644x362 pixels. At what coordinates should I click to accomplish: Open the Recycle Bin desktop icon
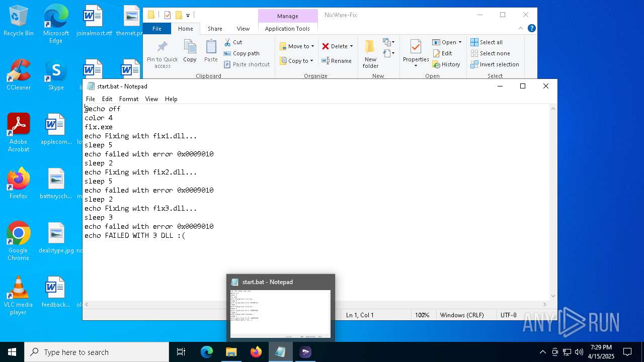tap(19, 21)
